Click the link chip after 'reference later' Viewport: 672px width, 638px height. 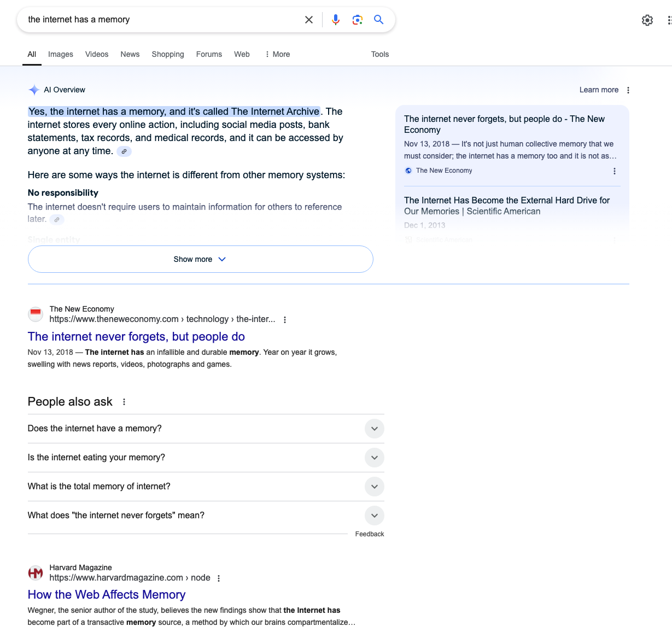pyautogui.click(x=57, y=219)
